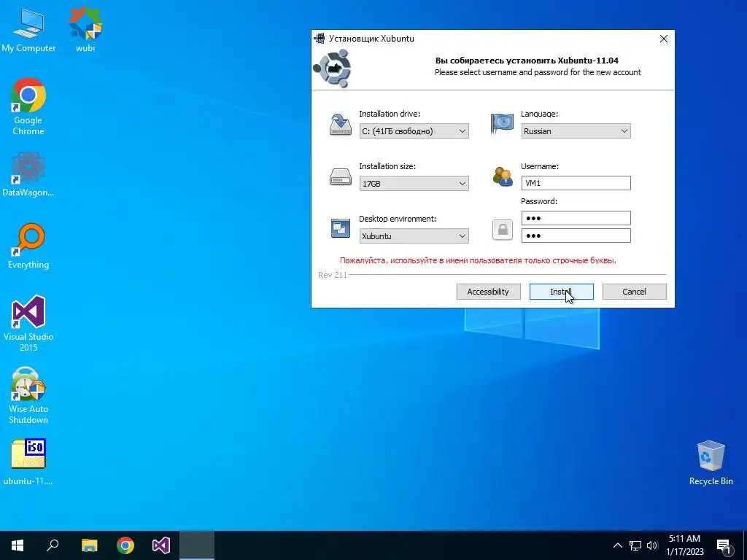747x560 pixels.
Task: Click the 'Installation drive:' label
Action: point(390,114)
